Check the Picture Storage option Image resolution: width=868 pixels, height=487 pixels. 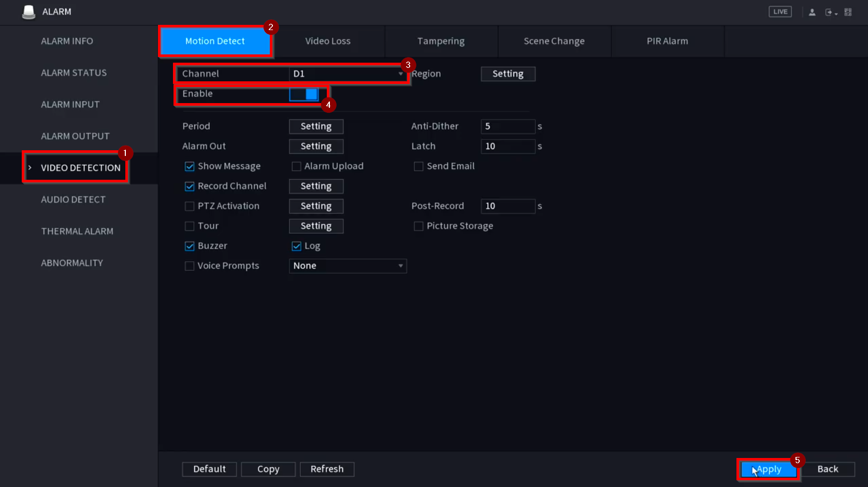coord(418,226)
